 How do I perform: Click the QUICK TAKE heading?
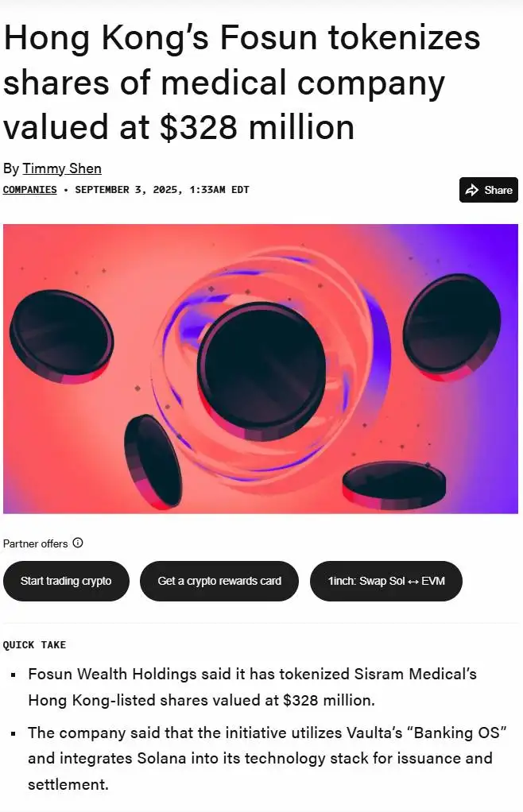click(35, 645)
